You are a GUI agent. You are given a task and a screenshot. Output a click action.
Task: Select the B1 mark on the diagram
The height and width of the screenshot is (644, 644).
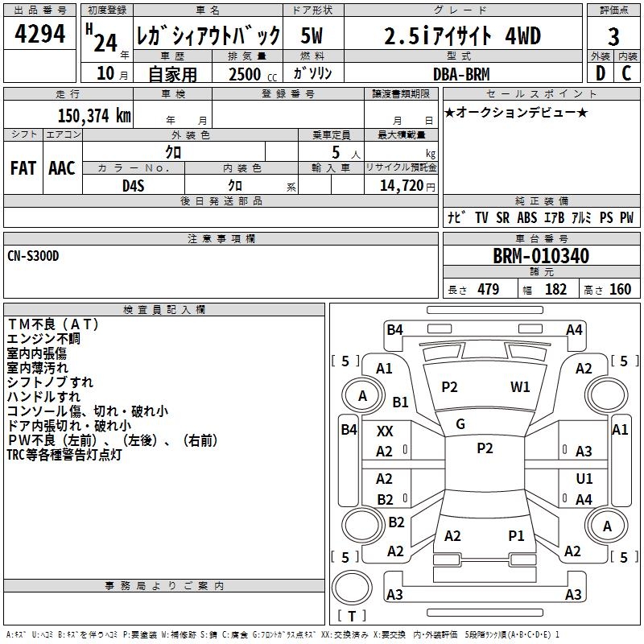tap(400, 402)
